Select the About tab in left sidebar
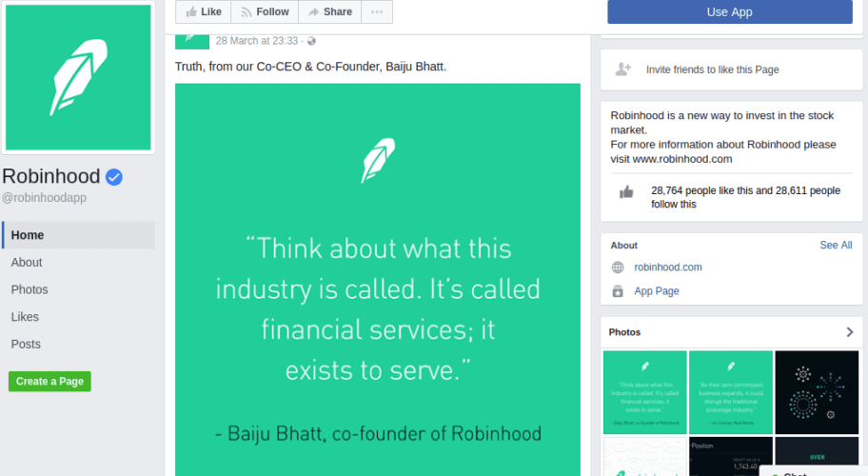The width and height of the screenshot is (868, 476). tap(27, 262)
